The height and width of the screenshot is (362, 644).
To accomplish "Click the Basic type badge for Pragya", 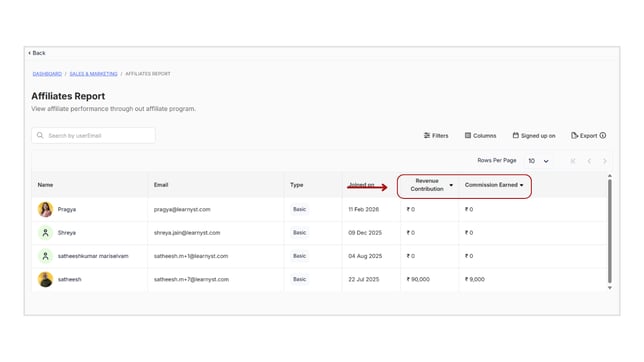I will (x=299, y=209).
